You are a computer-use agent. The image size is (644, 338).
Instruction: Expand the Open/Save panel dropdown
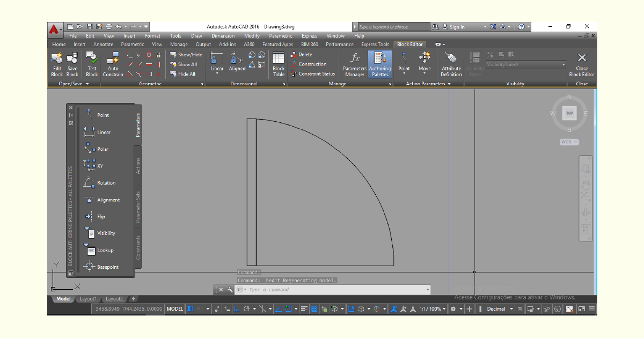(x=74, y=84)
